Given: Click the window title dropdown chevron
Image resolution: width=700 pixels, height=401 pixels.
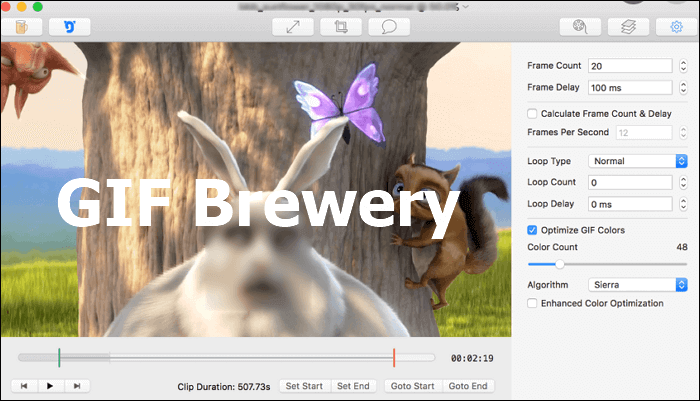Looking at the screenshot, I should (x=466, y=6).
